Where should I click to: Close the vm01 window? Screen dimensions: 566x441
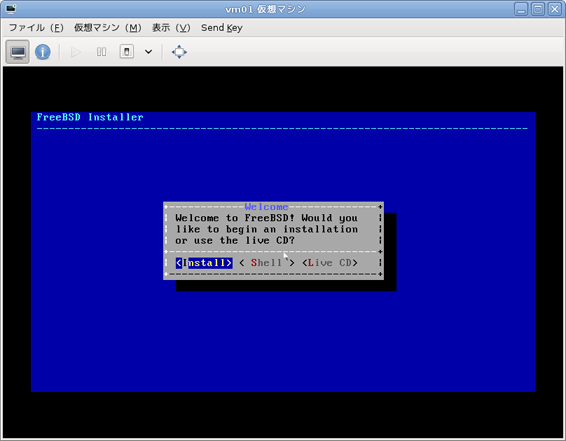coord(555,9)
